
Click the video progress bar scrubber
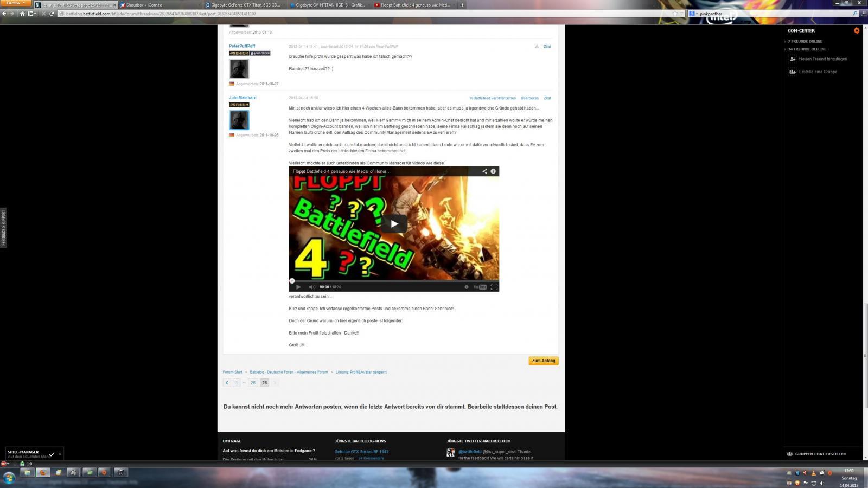(x=292, y=281)
